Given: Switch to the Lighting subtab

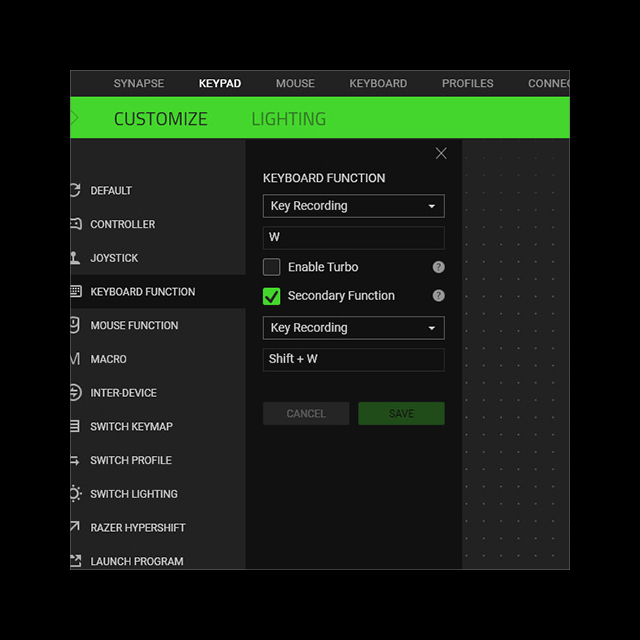Looking at the screenshot, I should coord(289,119).
